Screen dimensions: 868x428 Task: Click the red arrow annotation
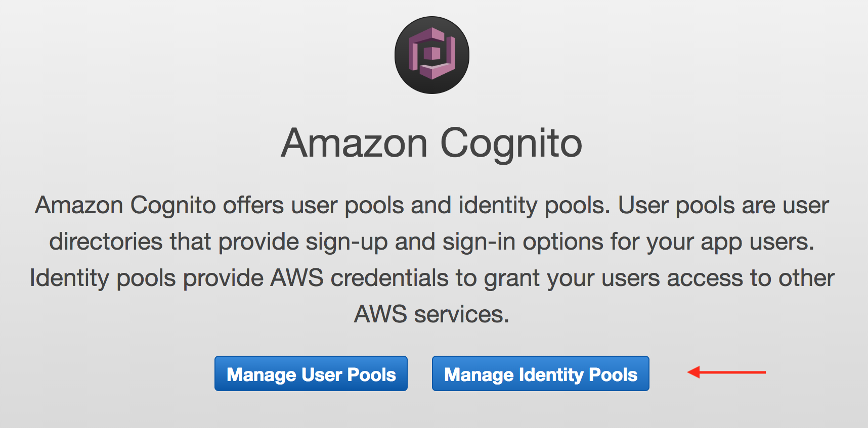point(726,372)
